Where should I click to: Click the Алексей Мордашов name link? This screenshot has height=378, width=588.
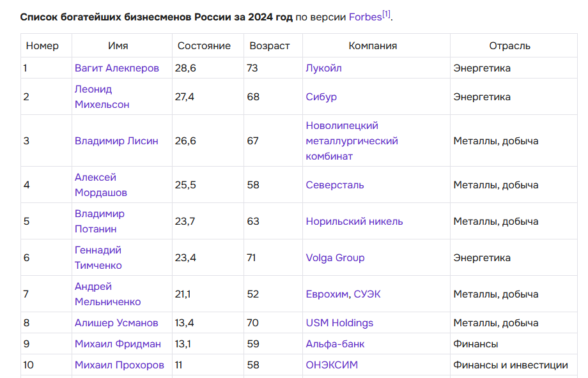pyautogui.click(x=100, y=185)
